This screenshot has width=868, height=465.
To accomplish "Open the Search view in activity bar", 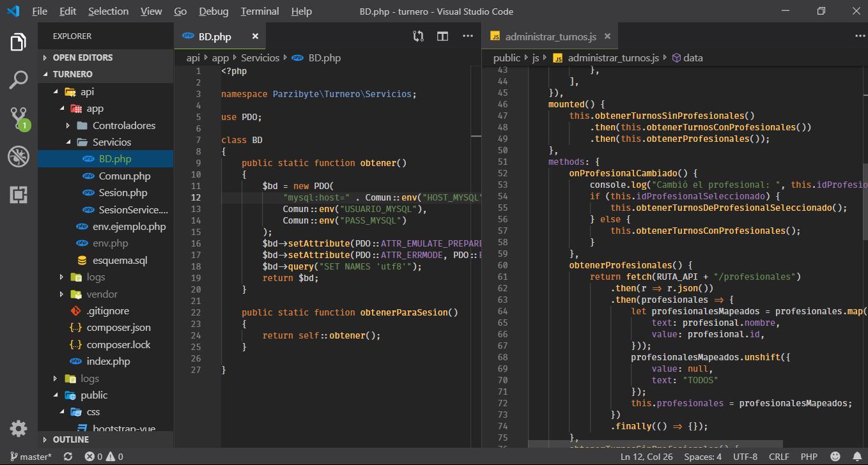I will (x=19, y=80).
